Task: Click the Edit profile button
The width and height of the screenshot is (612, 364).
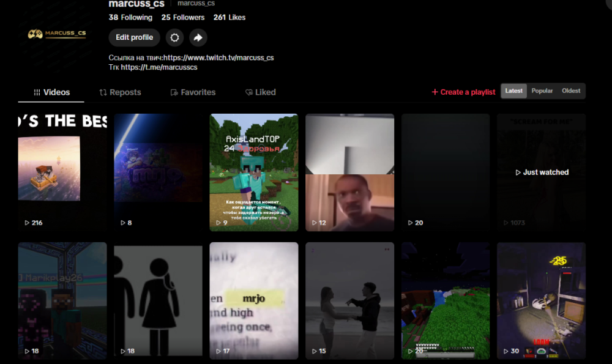Action: 134,37
